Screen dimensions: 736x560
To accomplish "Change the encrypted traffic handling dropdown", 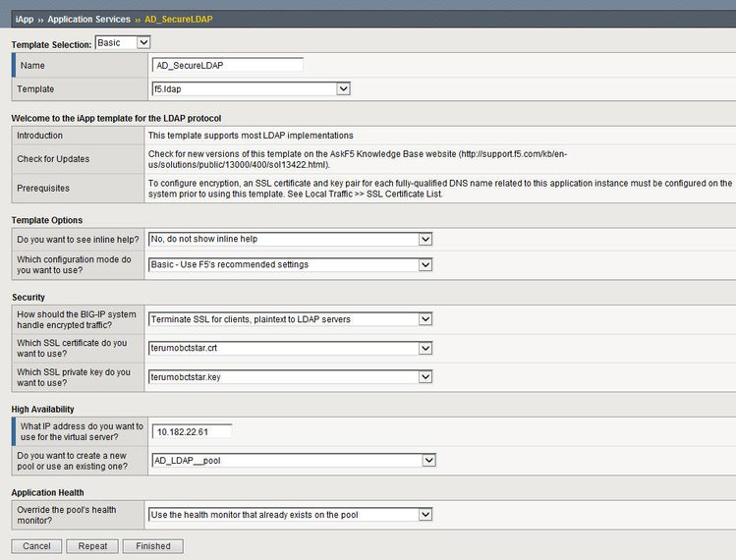I will [x=290, y=319].
